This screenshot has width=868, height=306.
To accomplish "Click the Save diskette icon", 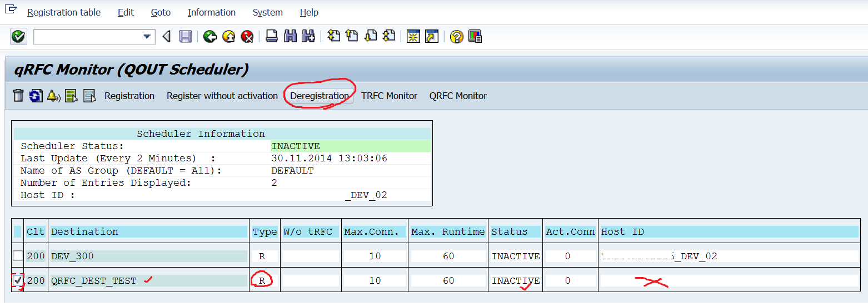I will (185, 37).
